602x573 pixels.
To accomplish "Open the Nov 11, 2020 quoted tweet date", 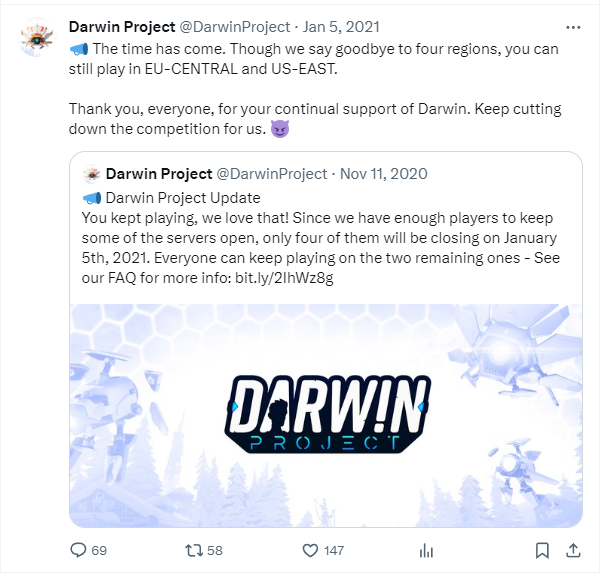I will (x=384, y=174).
